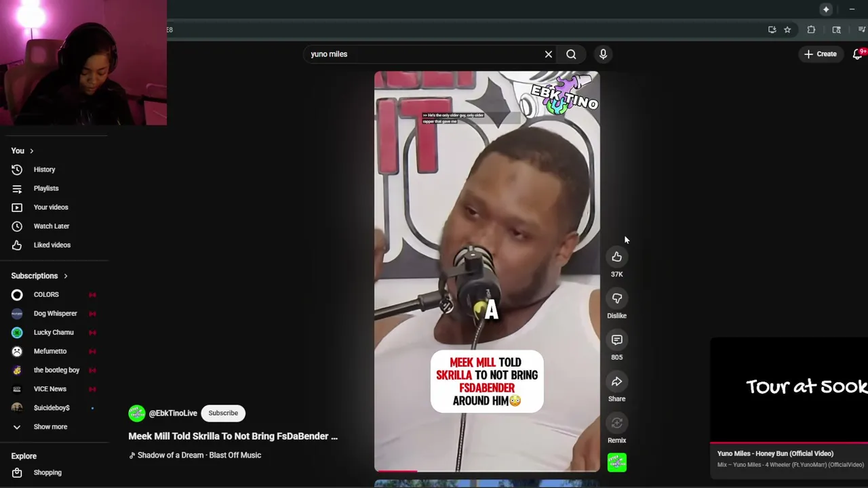The width and height of the screenshot is (868, 488).
Task: Clear the search box text
Action: (x=549, y=54)
